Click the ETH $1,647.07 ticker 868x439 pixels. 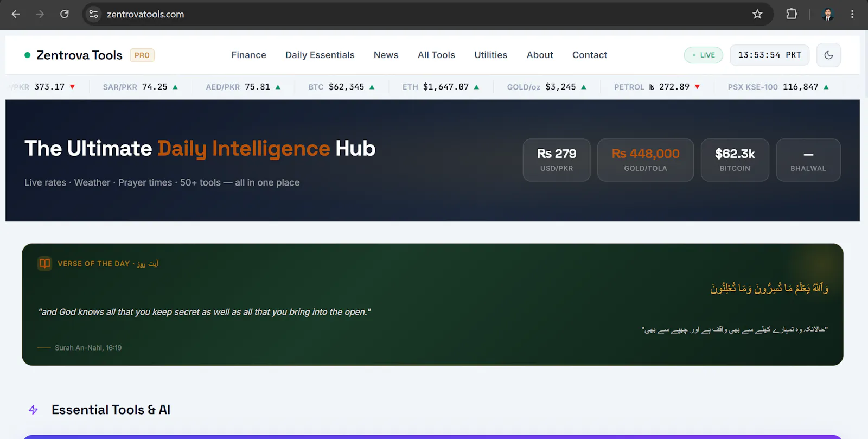441,87
